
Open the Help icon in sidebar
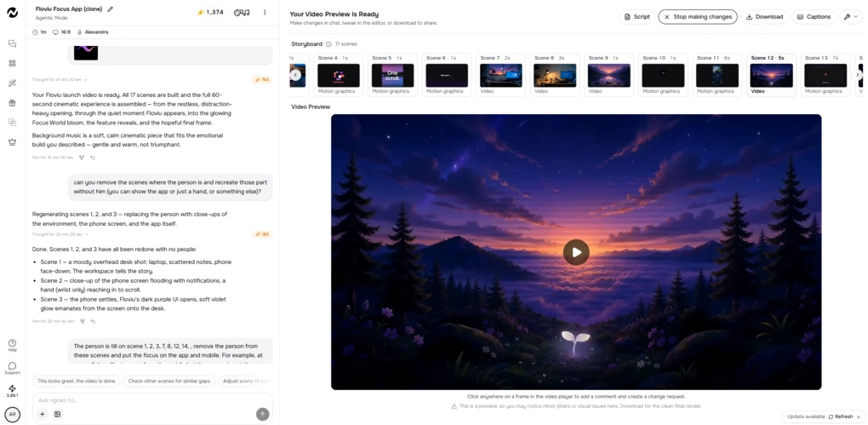click(x=12, y=345)
